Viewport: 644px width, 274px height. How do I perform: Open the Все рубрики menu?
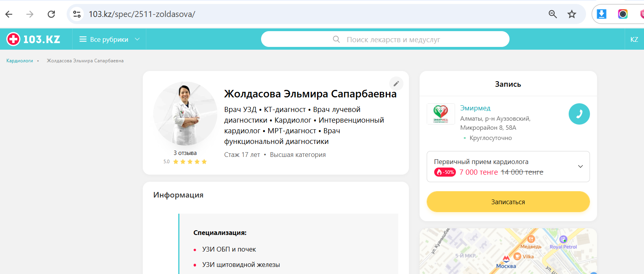(109, 39)
